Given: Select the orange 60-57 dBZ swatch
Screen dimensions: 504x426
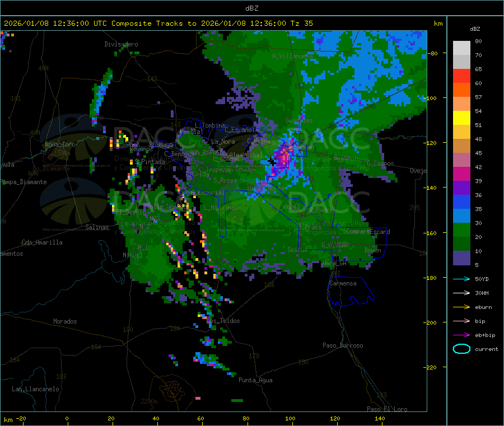Looking at the screenshot, I should click(461, 90).
